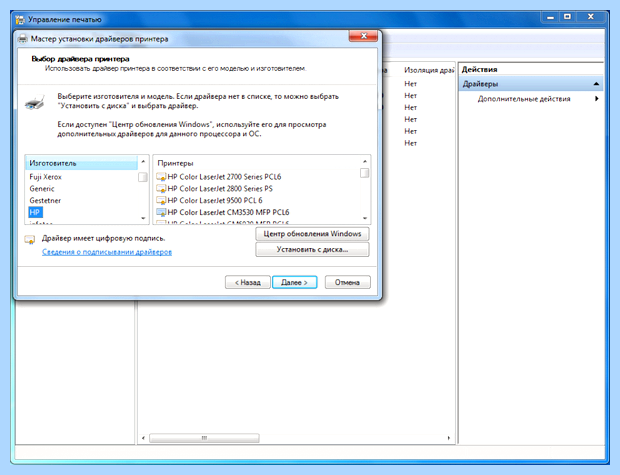The height and width of the screenshot is (475, 620).
Task: Click the wizard title bar printer icon
Action: (x=23, y=39)
